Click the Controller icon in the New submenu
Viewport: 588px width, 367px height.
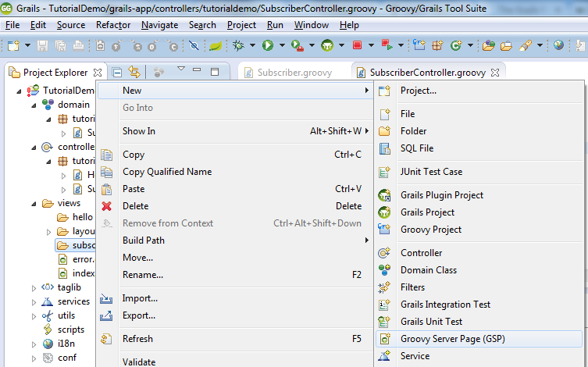384,253
